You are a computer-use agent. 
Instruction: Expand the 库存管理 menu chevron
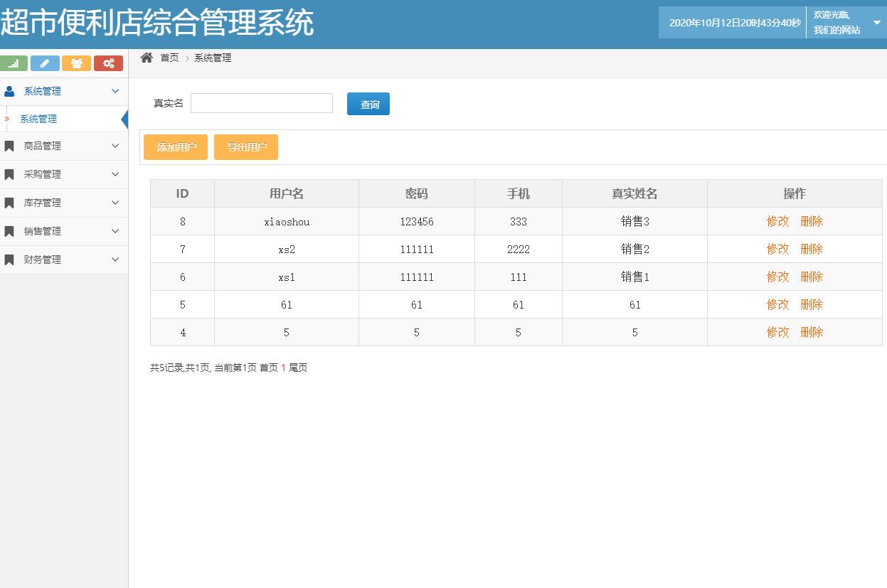[115, 203]
